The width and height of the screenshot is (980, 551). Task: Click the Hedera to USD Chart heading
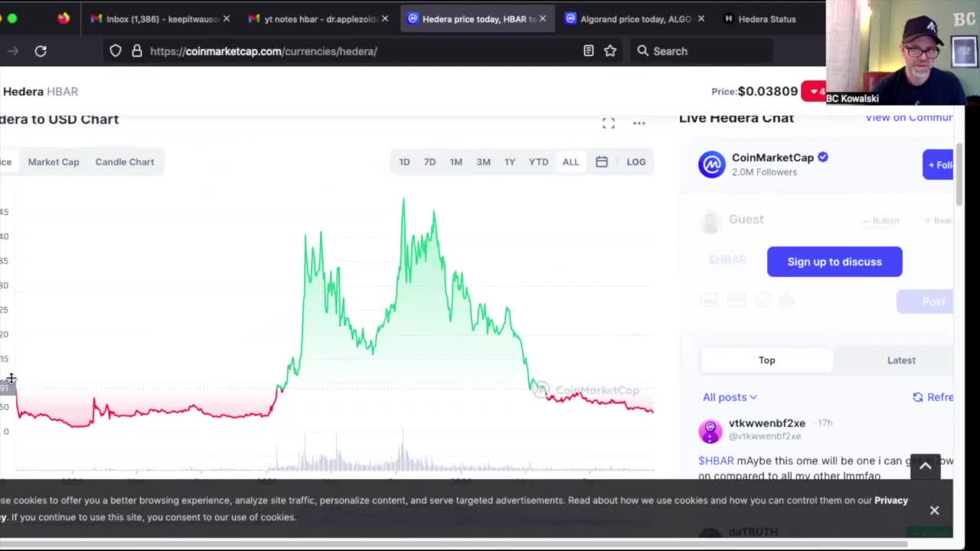(59, 119)
